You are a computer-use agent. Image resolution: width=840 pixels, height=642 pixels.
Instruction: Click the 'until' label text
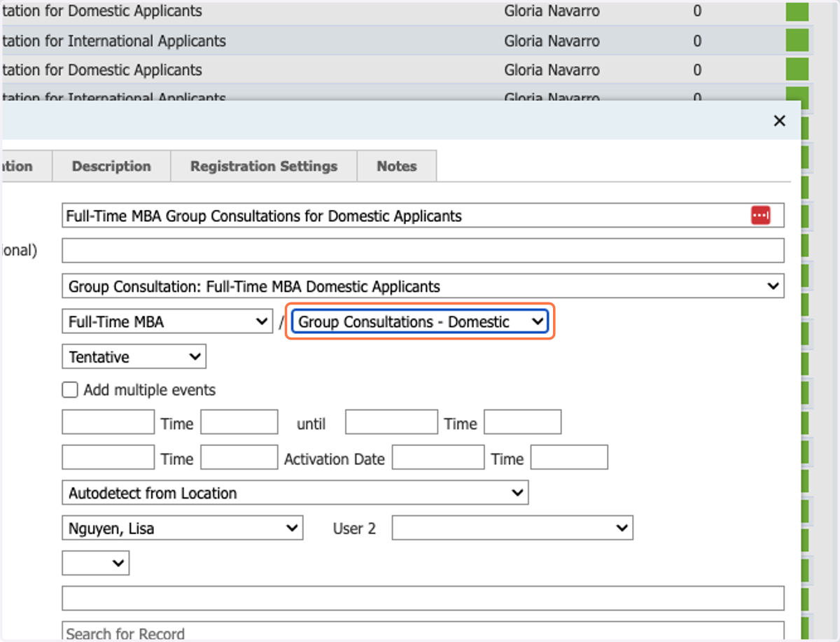tap(311, 424)
